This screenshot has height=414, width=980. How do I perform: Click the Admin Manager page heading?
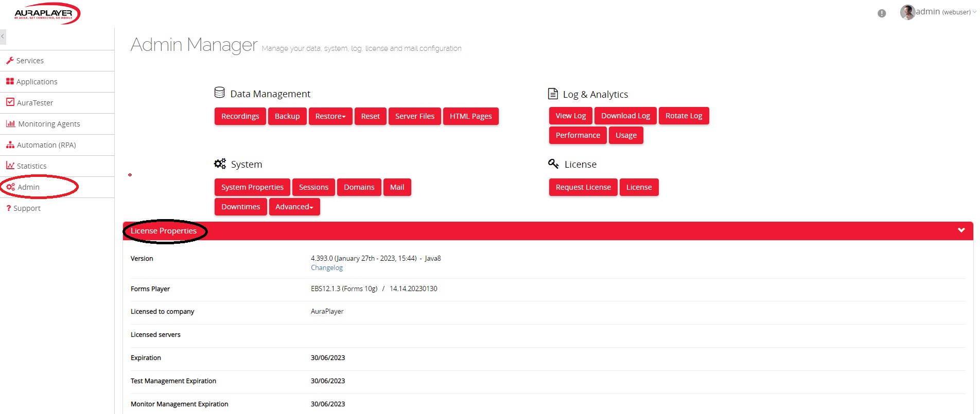point(194,45)
